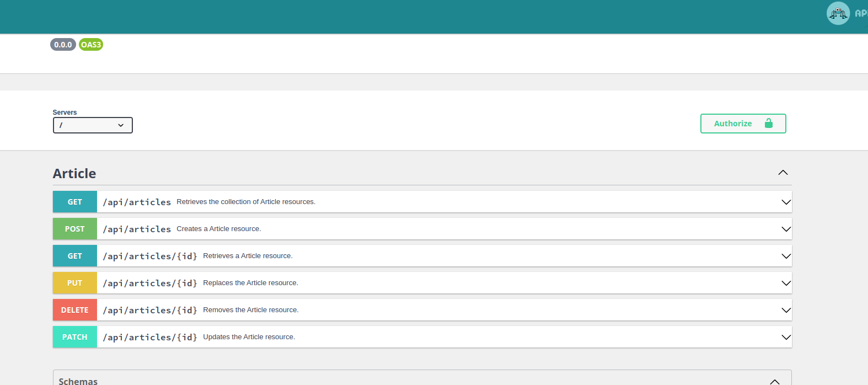
Task: Expand chevron for Updates the Article resource
Action: click(x=786, y=337)
